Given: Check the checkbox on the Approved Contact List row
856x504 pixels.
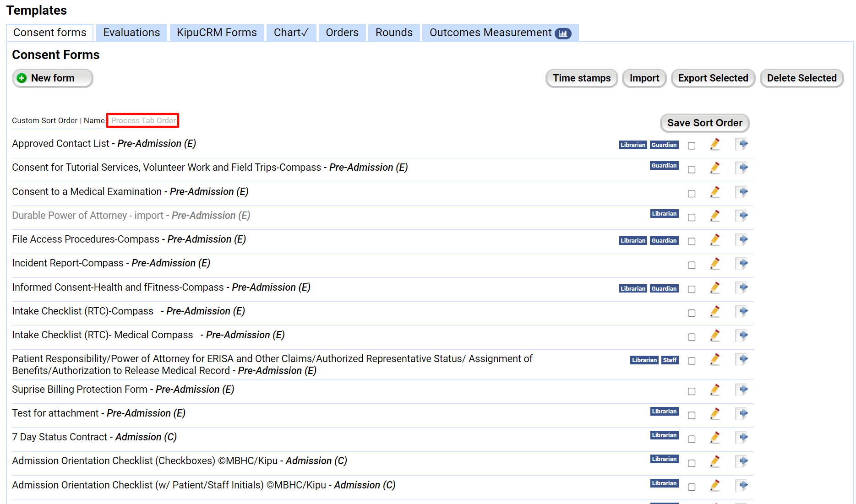Looking at the screenshot, I should point(692,145).
